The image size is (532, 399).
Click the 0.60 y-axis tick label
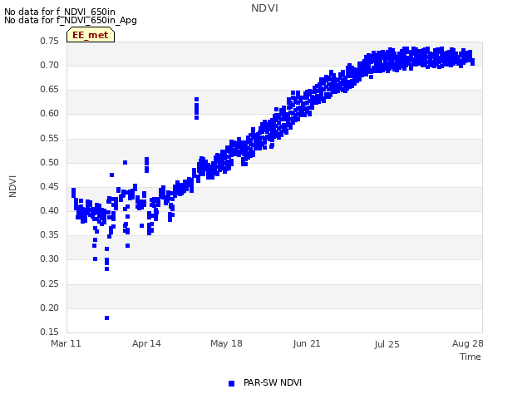click(x=49, y=113)
